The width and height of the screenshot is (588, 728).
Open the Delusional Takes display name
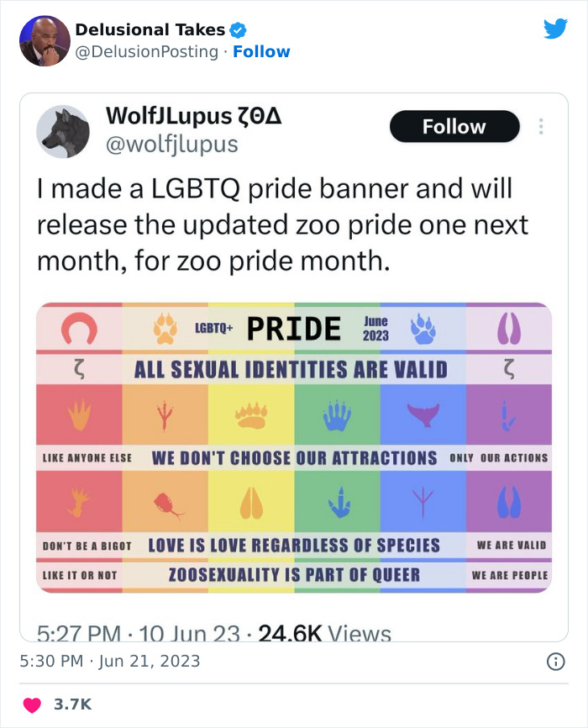pyautogui.click(x=150, y=30)
